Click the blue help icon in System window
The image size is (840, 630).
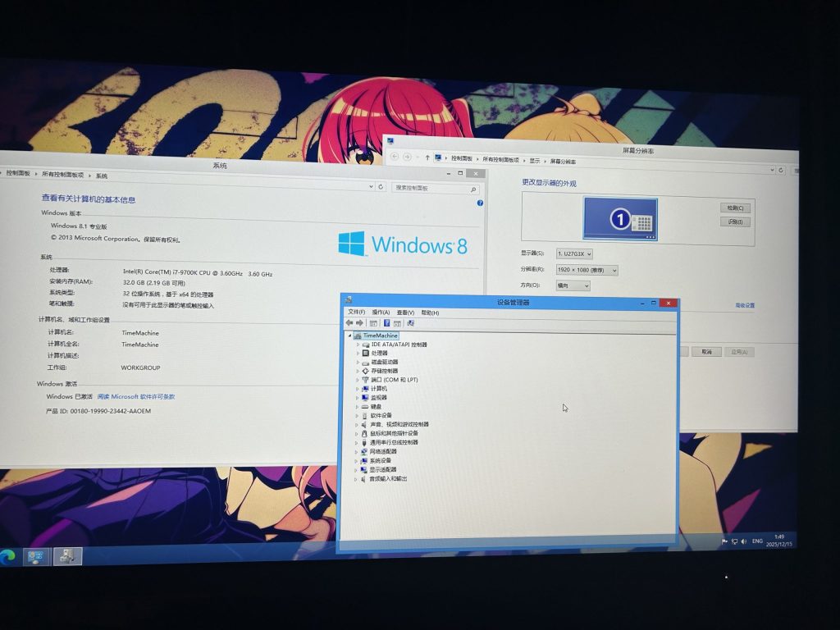point(480,203)
